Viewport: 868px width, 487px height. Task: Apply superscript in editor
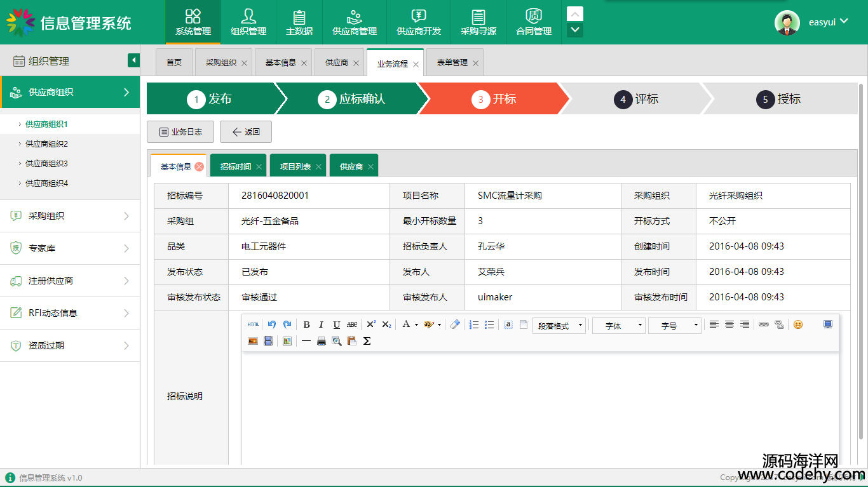point(371,324)
